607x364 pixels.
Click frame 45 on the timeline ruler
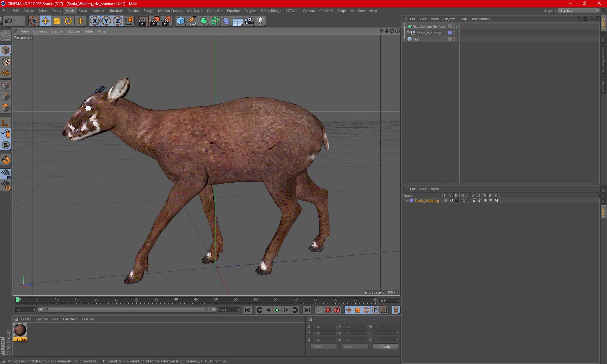[196, 300]
